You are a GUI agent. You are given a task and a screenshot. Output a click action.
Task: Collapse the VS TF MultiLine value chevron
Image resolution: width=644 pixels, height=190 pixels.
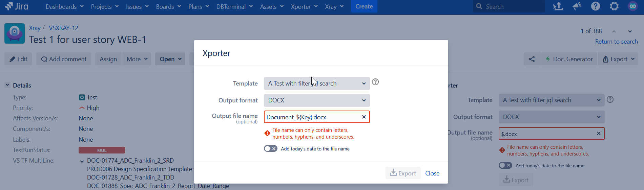82,161
